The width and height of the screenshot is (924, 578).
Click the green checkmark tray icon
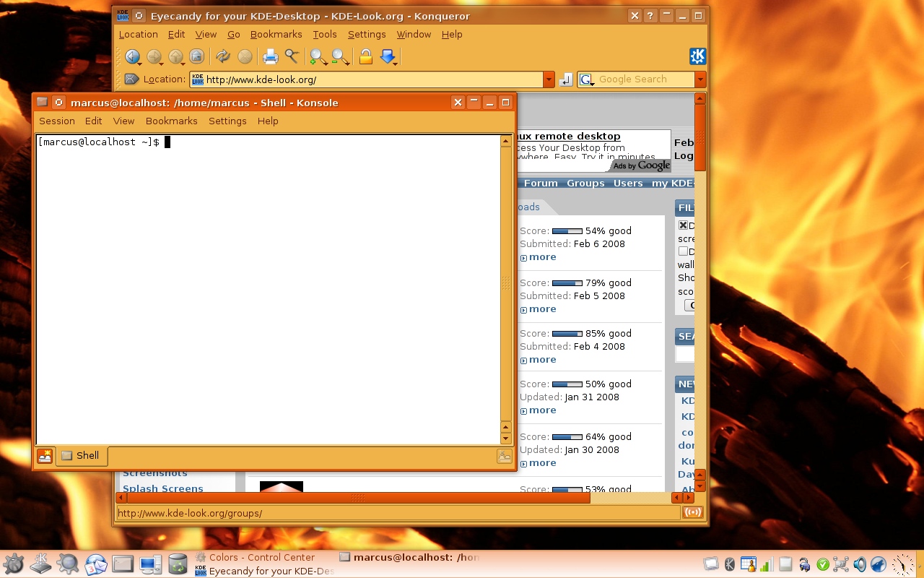tap(822, 564)
